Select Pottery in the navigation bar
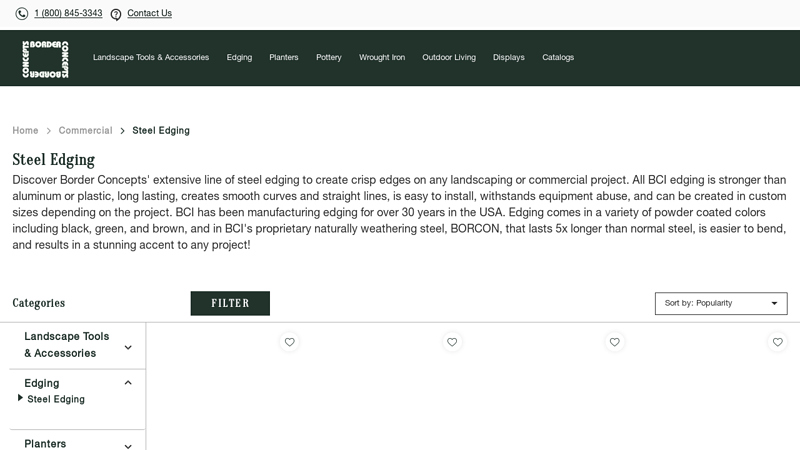The height and width of the screenshot is (450, 800). pos(329,58)
